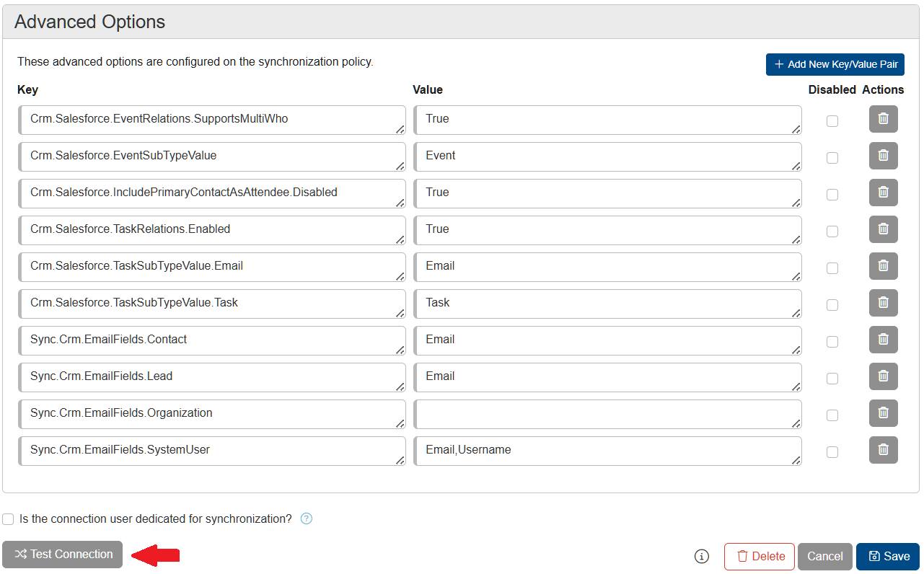Click the value field containing Email,Username
The image size is (924, 574).
(x=607, y=450)
